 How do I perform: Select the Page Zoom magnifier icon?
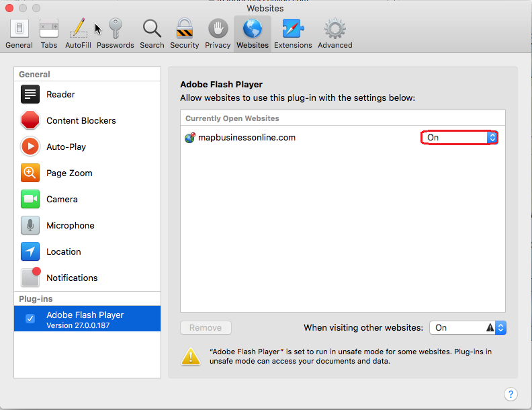[30, 173]
